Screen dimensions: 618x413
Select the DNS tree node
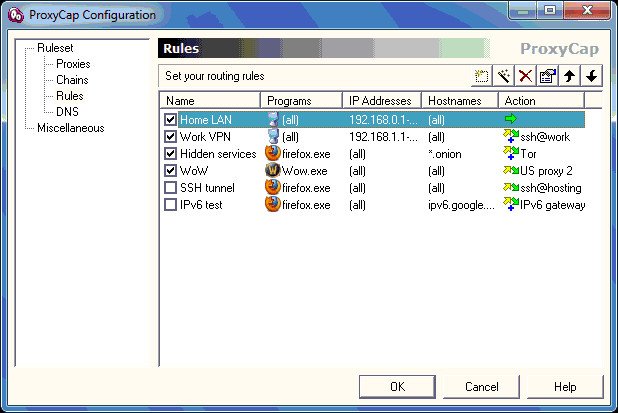tap(67, 112)
